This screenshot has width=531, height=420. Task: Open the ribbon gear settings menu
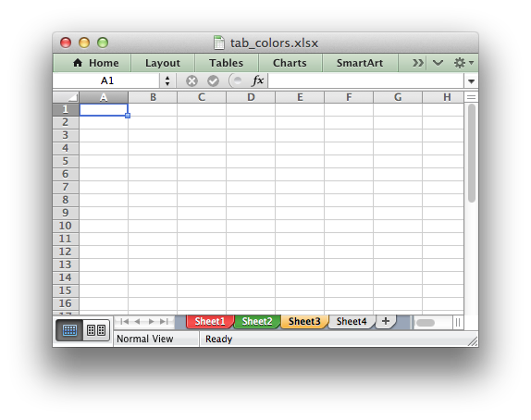click(463, 63)
